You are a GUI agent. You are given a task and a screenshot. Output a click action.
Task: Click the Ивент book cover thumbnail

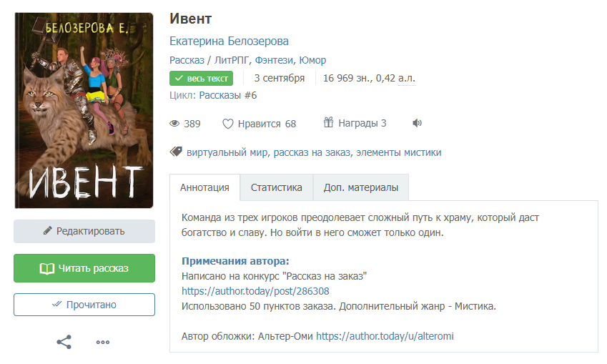84,110
